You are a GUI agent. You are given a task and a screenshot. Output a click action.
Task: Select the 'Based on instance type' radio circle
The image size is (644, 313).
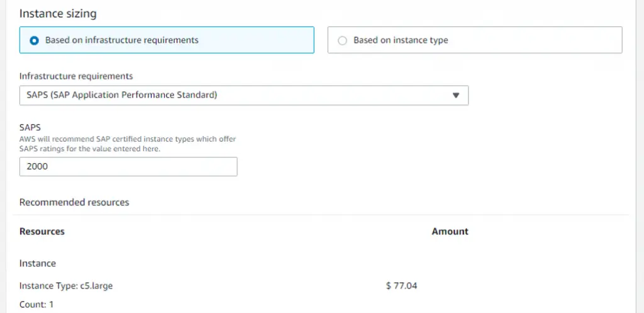tap(342, 41)
